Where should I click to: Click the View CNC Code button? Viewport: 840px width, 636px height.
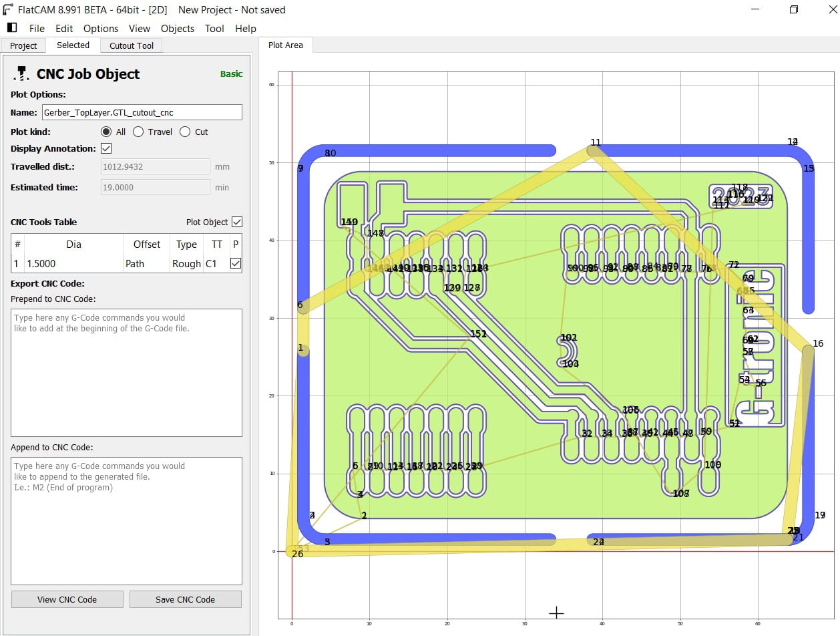[x=67, y=599]
